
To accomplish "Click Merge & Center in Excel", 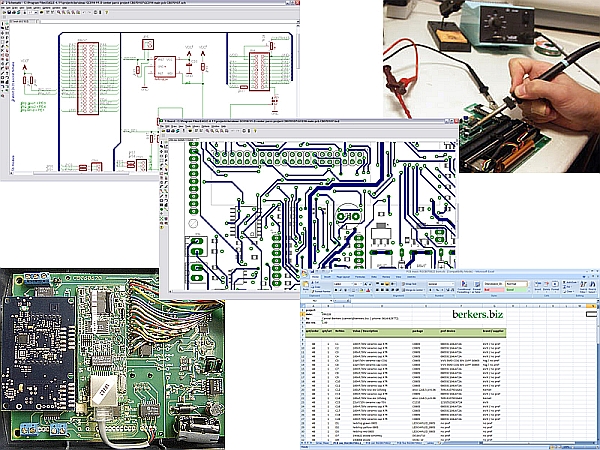I will [414, 290].
